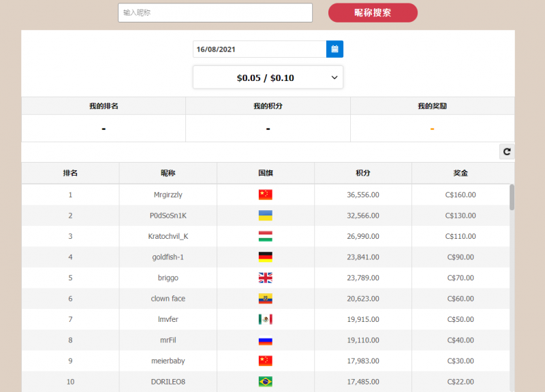Click the refresh icon above the table
The image size is (545, 392).
tap(506, 152)
